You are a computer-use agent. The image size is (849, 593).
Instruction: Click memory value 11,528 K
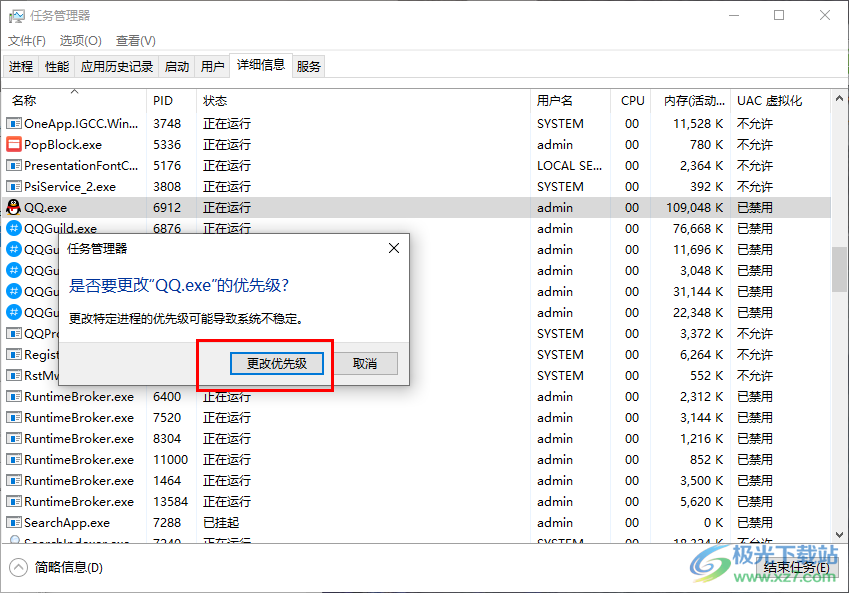coord(698,124)
